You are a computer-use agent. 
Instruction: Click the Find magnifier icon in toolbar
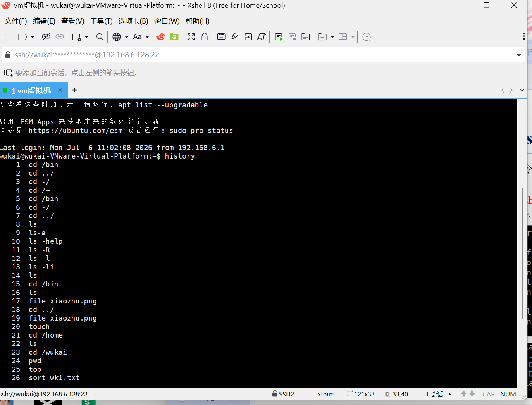tap(100, 37)
